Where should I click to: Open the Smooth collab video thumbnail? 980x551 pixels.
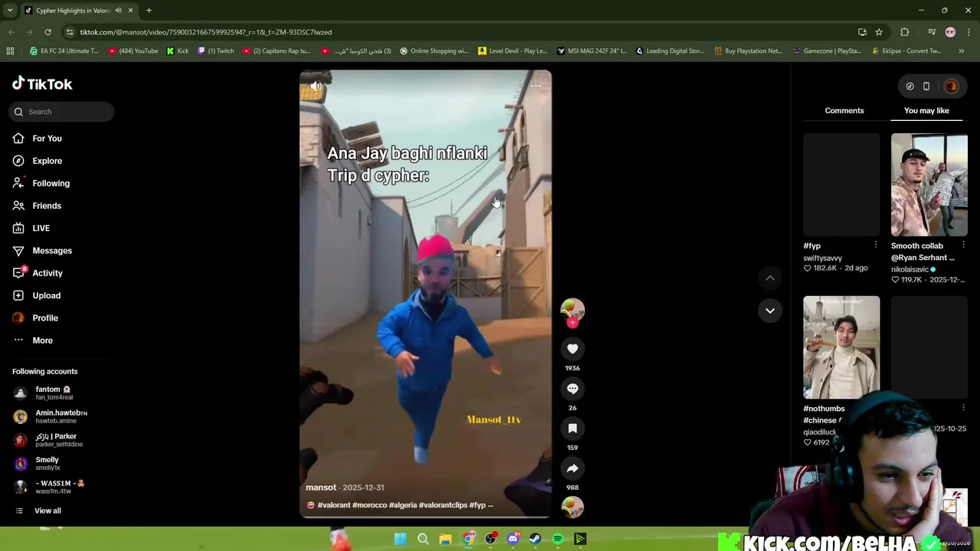pyautogui.click(x=929, y=185)
